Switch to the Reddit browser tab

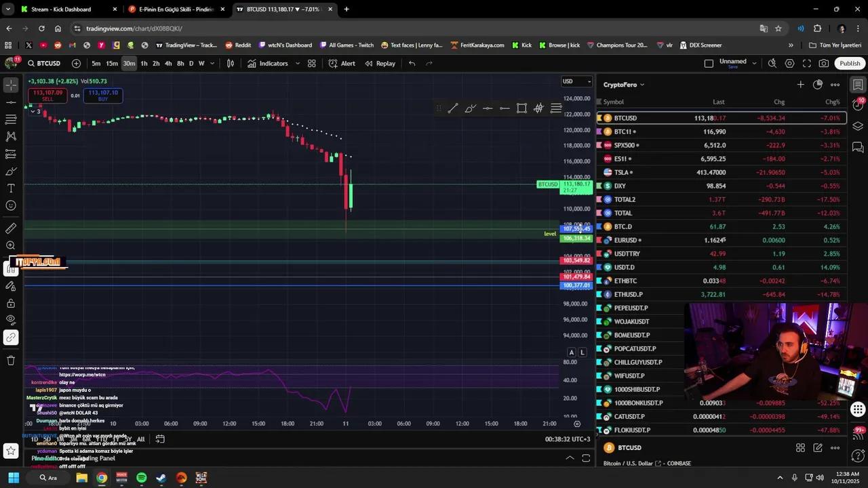click(x=238, y=45)
